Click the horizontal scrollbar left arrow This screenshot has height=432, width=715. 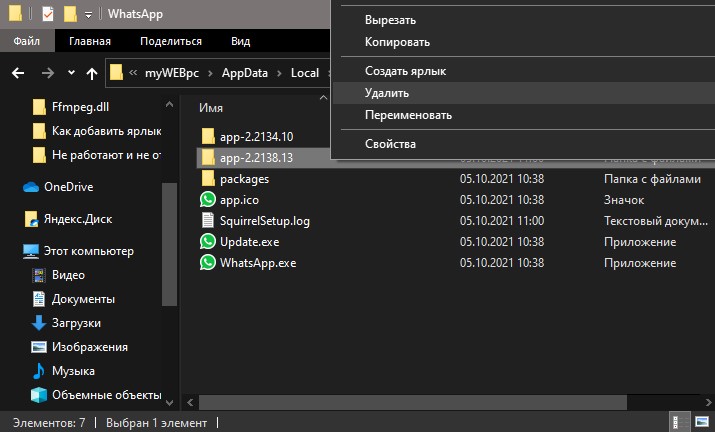click(191, 402)
